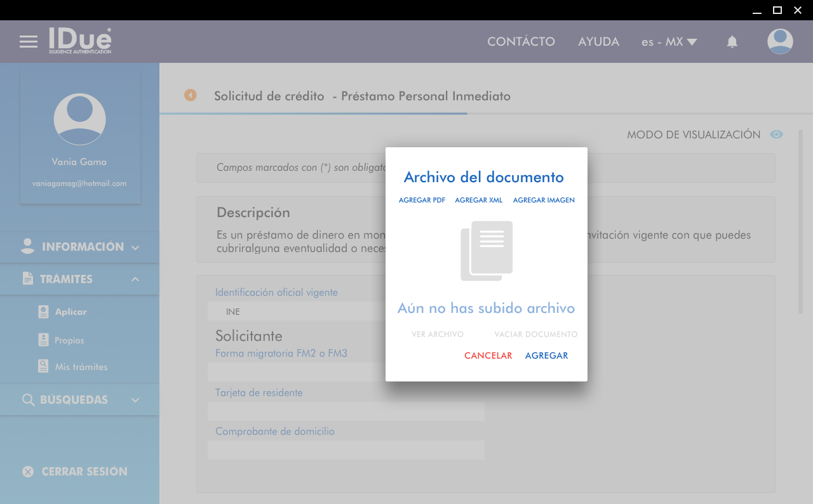This screenshot has width=813, height=504.
Task: Open the es - MX language dropdown
Action: coord(669,42)
